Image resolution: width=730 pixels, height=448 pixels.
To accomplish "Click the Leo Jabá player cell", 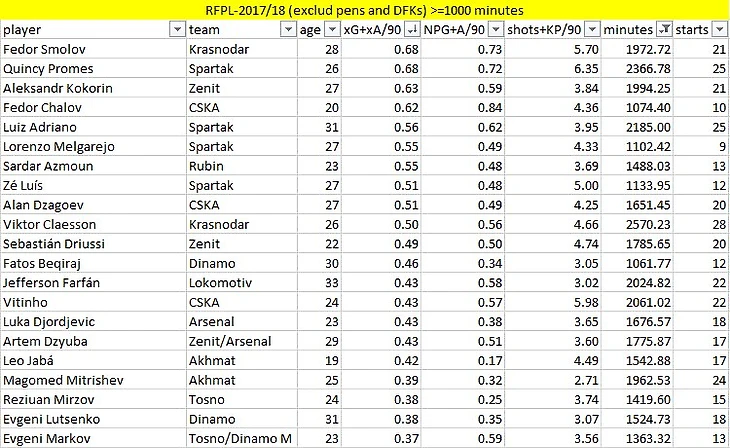I will (93, 361).
